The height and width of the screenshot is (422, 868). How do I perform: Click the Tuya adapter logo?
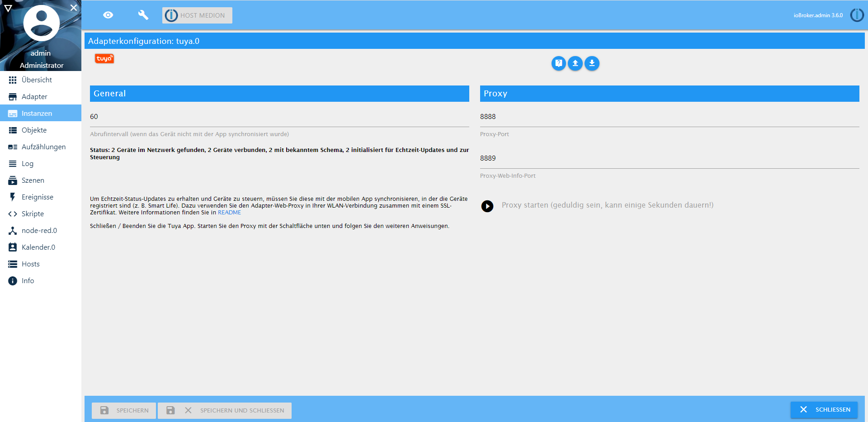coord(104,58)
